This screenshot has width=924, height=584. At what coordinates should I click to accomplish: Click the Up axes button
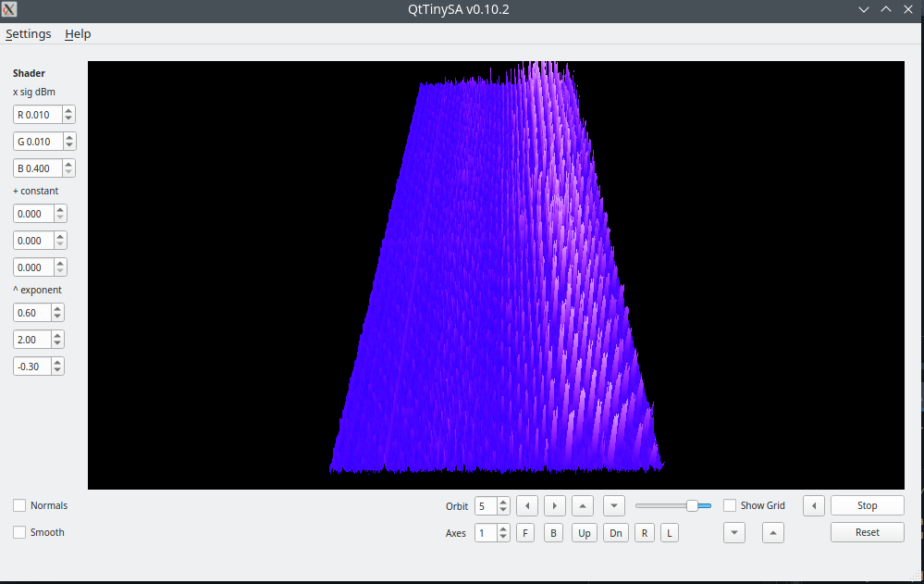pos(585,533)
